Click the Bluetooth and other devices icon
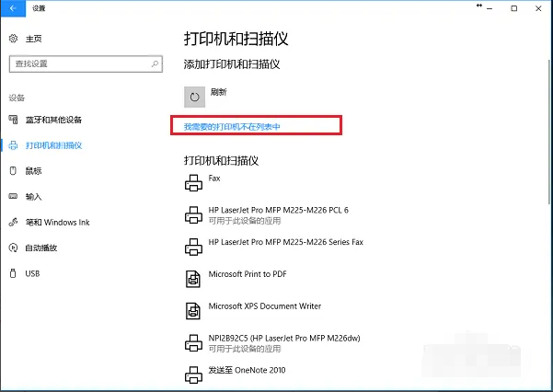 click(x=13, y=120)
